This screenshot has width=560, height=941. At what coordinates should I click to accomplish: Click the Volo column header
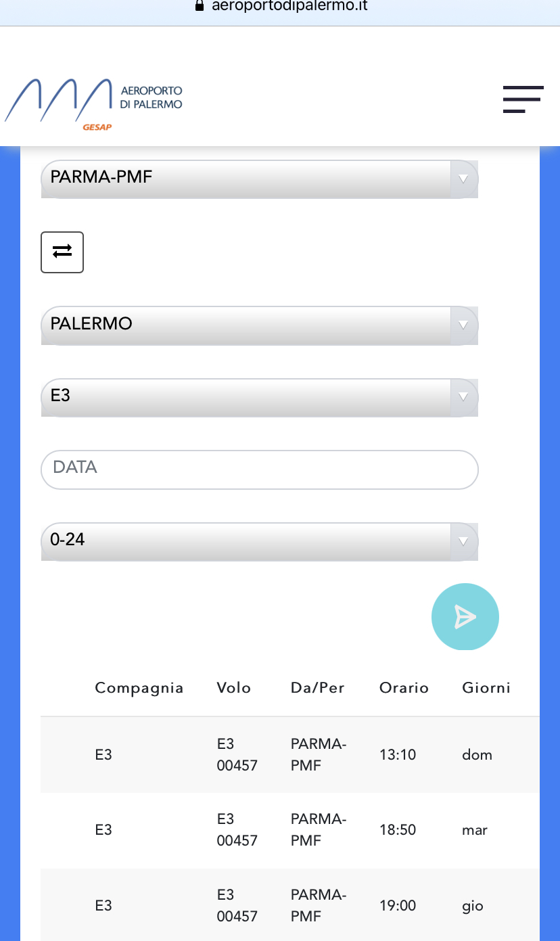pyautogui.click(x=233, y=688)
